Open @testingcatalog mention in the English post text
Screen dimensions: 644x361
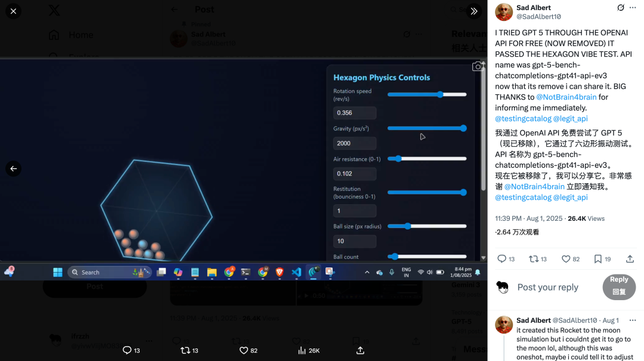(x=524, y=118)
